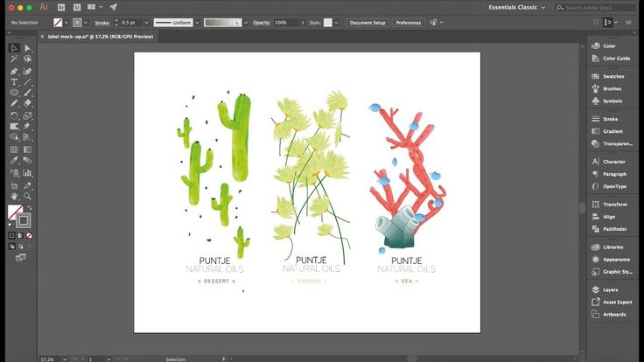644x362 pixels.
Task: Select the Blend tool
Action: pos(27,161)
